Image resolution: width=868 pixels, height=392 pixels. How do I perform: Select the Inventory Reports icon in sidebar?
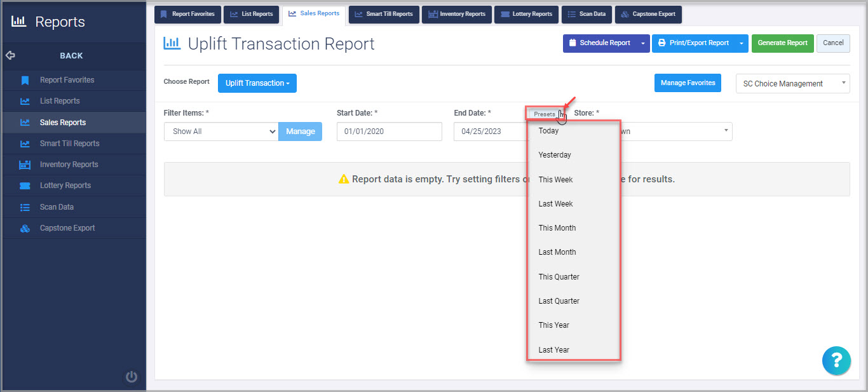click(26, 164)
